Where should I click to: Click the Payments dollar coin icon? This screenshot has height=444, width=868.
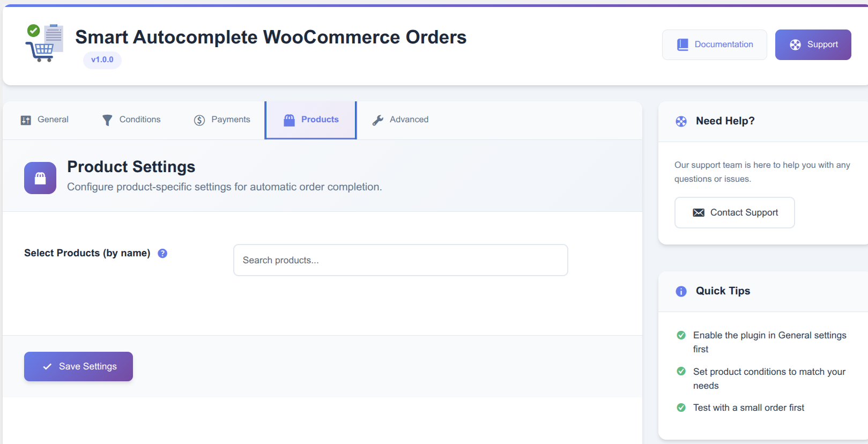pyautogui.click(x=199, y=120)
